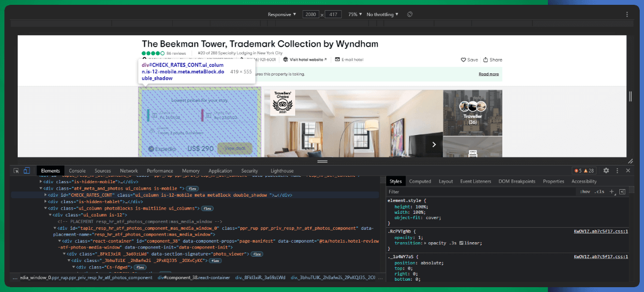Image resolution: width=644 pixels, height=292 pixels.
Task: Click the E-mail hotel envelope icon
Action: [337, 59]
